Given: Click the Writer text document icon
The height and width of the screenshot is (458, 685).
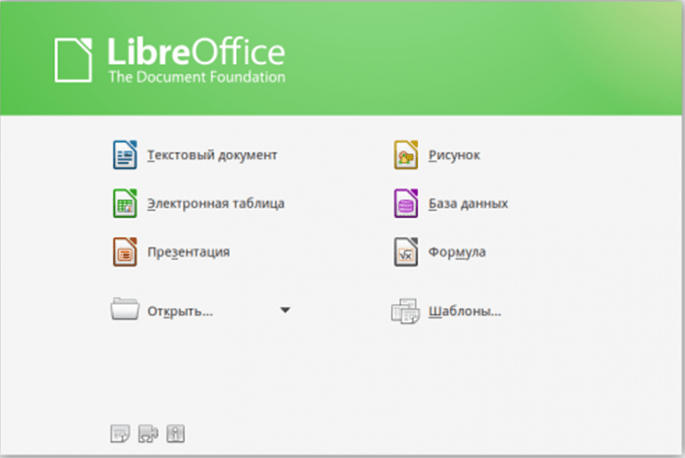Looking at the screenshot, I should (125, 156).
